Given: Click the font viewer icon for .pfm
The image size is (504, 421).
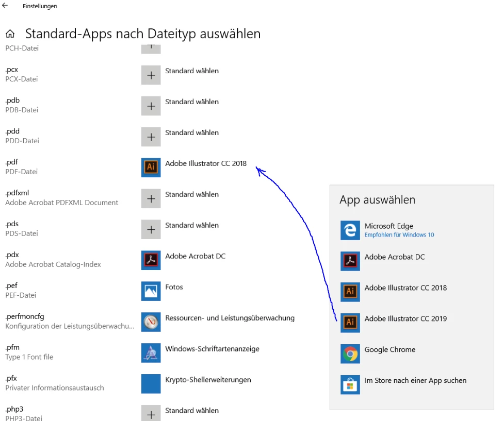Looking at the screenshot, I should [x=151, y=352].
